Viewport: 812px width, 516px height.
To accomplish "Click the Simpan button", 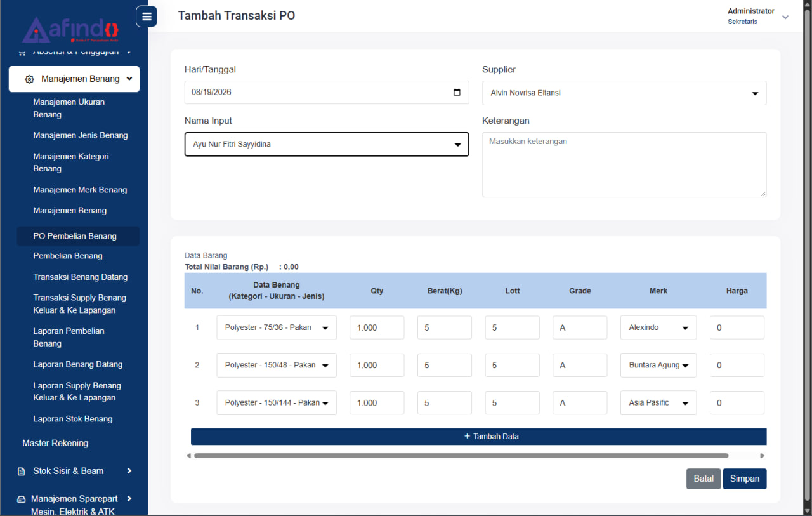I will 745,479.
